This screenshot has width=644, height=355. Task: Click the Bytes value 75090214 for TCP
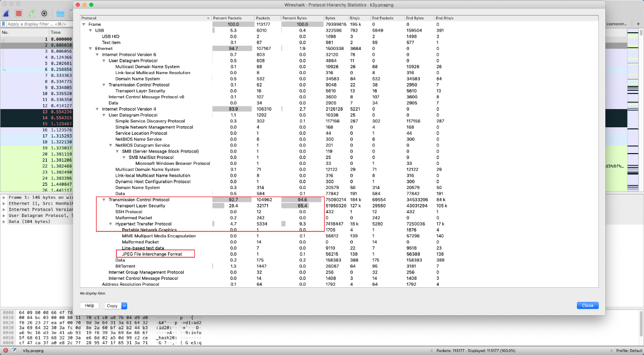click(x=335, y=200)
